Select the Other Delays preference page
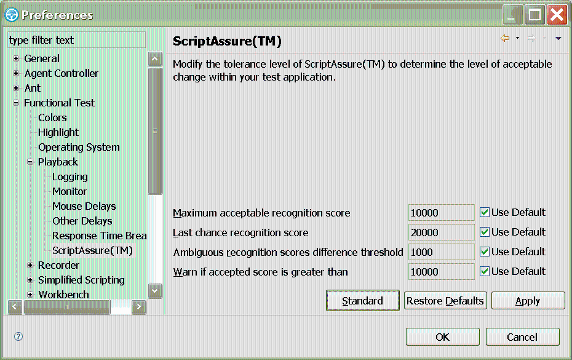Viewport: 572px width, 360px height. (x=82, y=221)
